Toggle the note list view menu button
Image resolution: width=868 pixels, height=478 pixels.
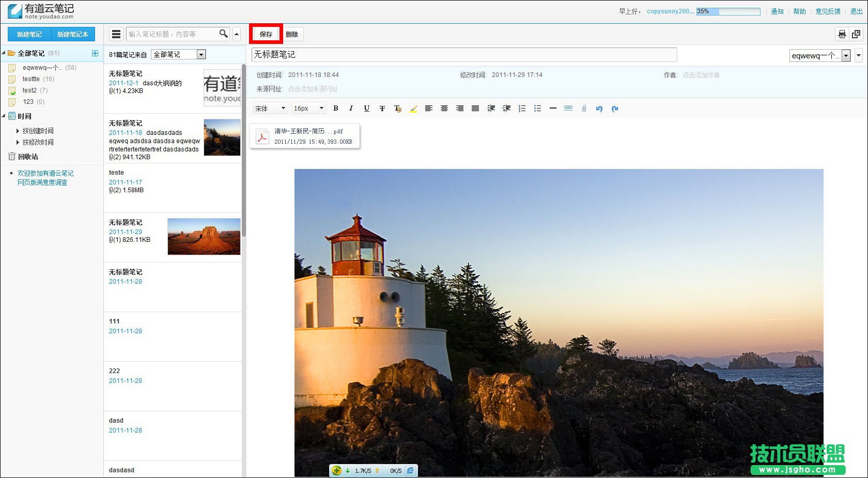pyautogui.click(x=116, y=34)
